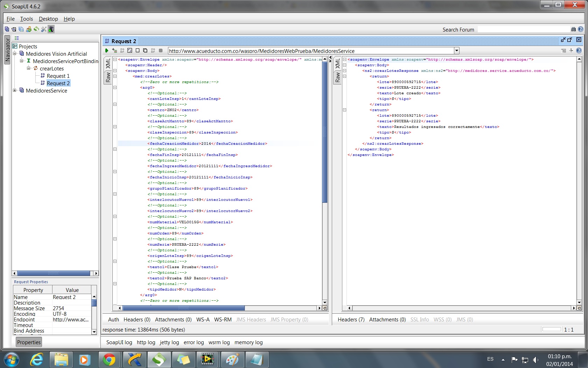Open the Desktop menu
This screenshot has height=368, width=588.
tap(48, 19)
